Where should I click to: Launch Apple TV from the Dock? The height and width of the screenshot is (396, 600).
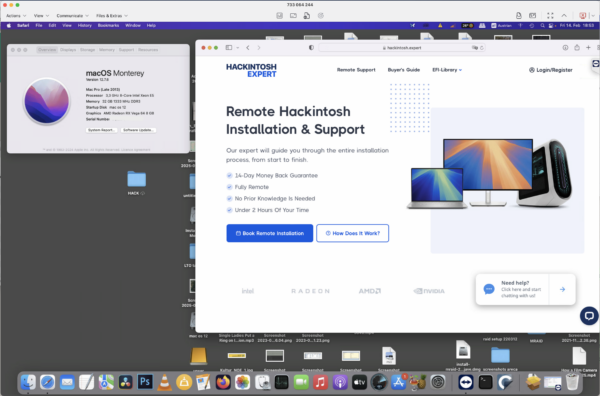(359, 382)
